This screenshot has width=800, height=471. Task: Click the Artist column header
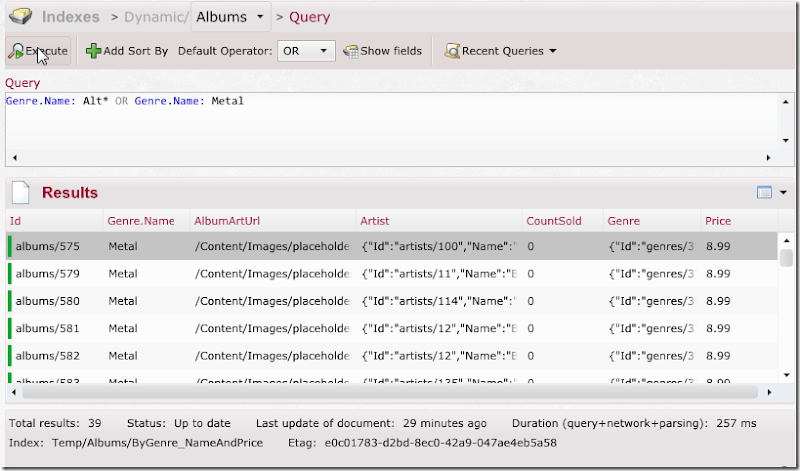376,221
